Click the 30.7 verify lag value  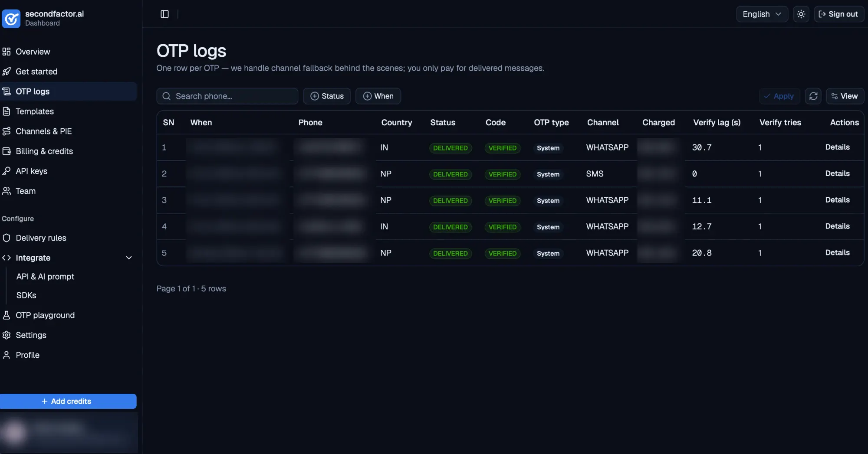[x=702, y=147]
